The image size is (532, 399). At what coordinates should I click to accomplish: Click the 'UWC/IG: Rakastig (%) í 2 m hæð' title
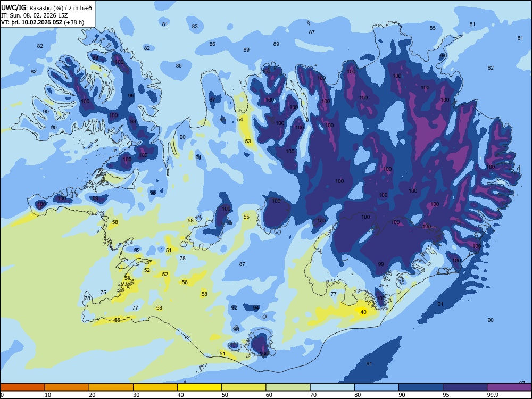click(46, 7)
